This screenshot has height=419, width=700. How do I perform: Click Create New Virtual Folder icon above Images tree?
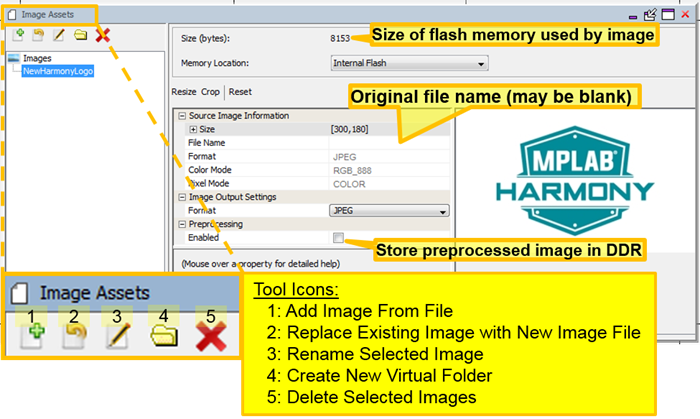(x=80, y=35)
